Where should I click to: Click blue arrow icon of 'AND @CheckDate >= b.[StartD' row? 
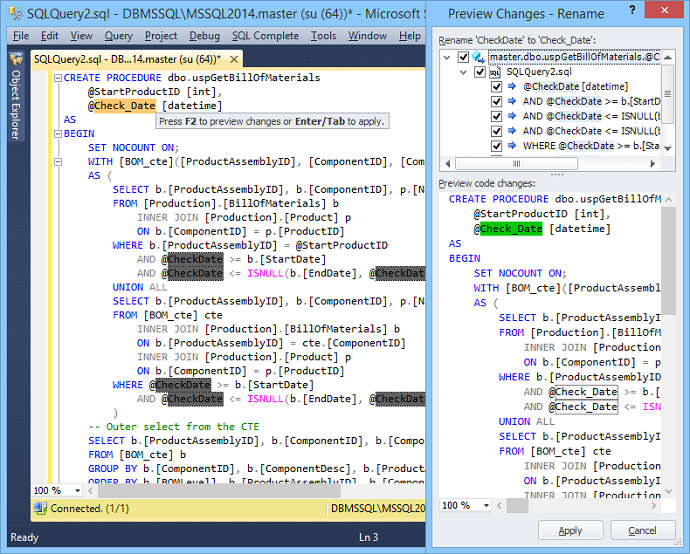coord(512,101)
